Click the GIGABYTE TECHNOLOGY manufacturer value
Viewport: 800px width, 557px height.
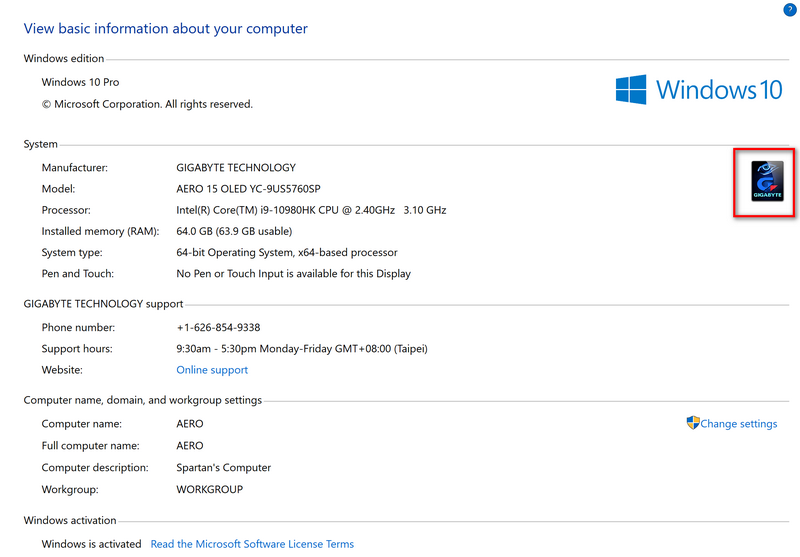pyautogui.click(x=236, y=168)
